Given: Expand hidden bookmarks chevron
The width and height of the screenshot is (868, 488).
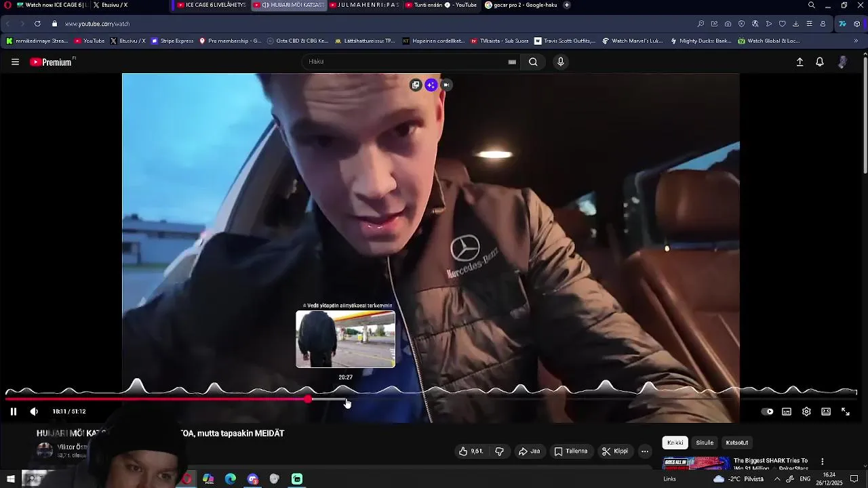Looking at the screenshot, I should (x=856, y=41).
